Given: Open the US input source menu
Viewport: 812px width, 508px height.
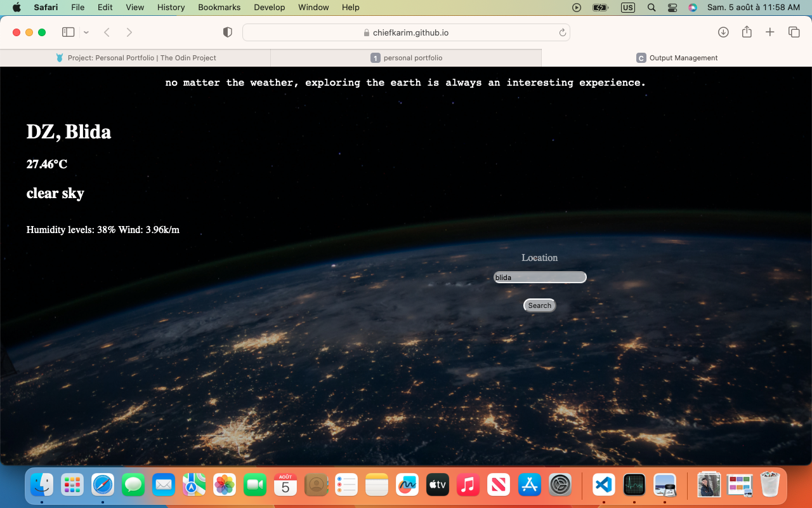Looking at the screenshot, I should click(x=628, y=8).
